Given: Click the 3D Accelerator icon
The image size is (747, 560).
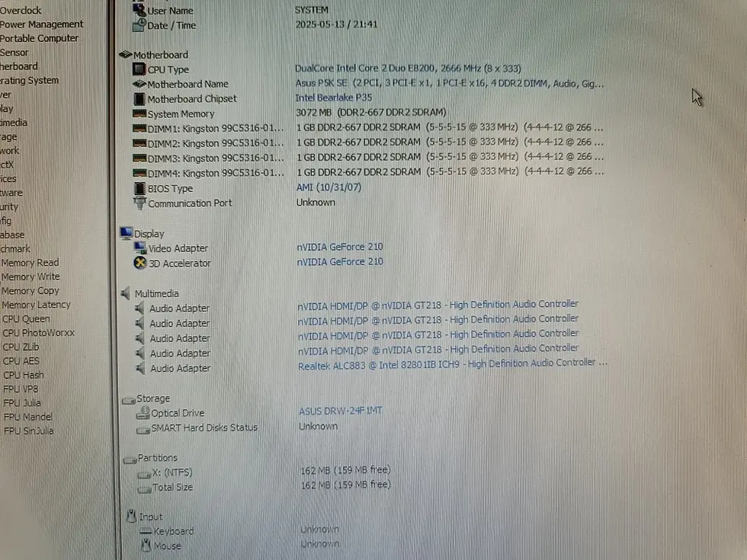Looking at the screenshot, I should (x=140, y=263).
